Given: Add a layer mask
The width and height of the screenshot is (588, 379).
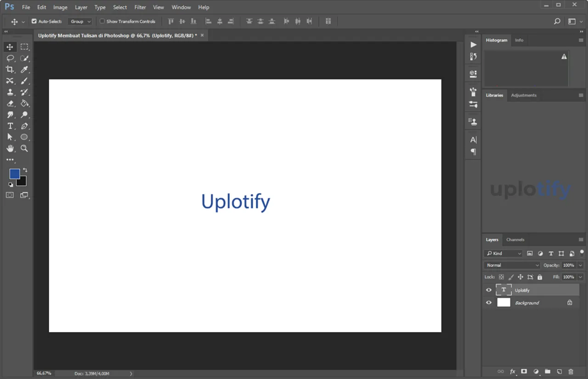Looking at the screenshot, I should tap(524, 372).
